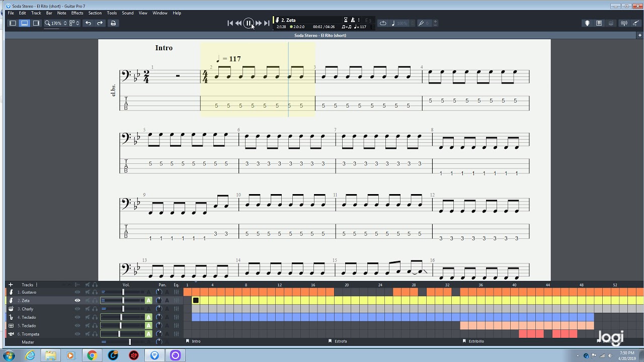Screen dimensions: 644x362
Task: Toggle the right inspector panel
Action: (x=36, y=23)
